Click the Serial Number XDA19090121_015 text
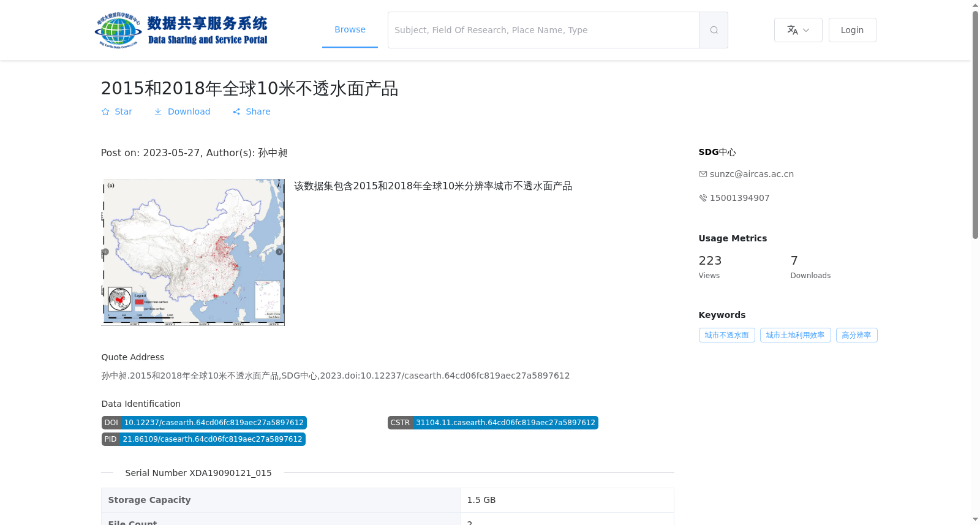Viewport: 980px width, 525px height. [198, 473]
